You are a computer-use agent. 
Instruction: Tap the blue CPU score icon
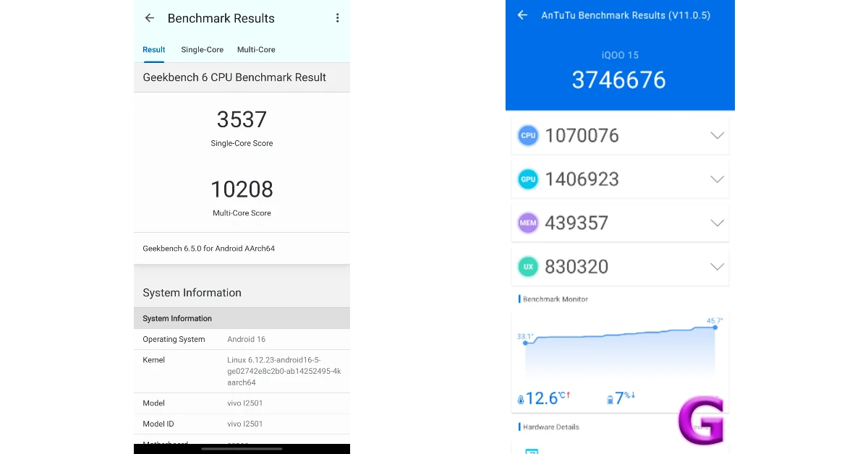click(528, 135)
